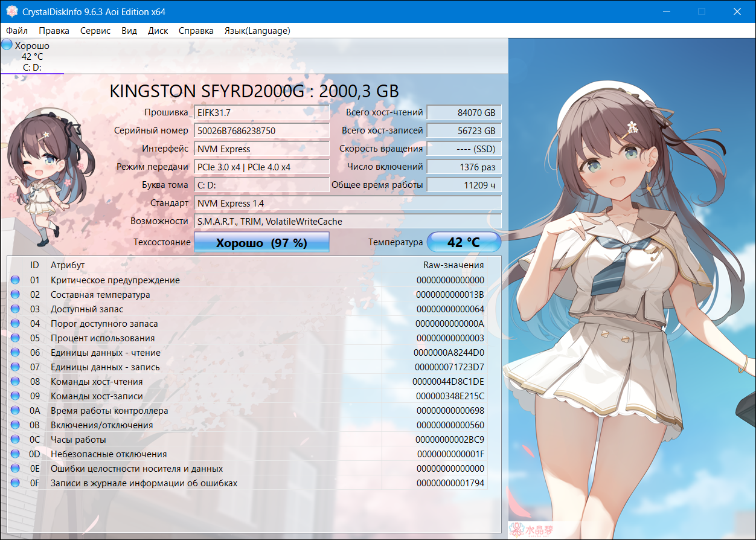
Task: Click the ID column header
Action: (34, 265)
